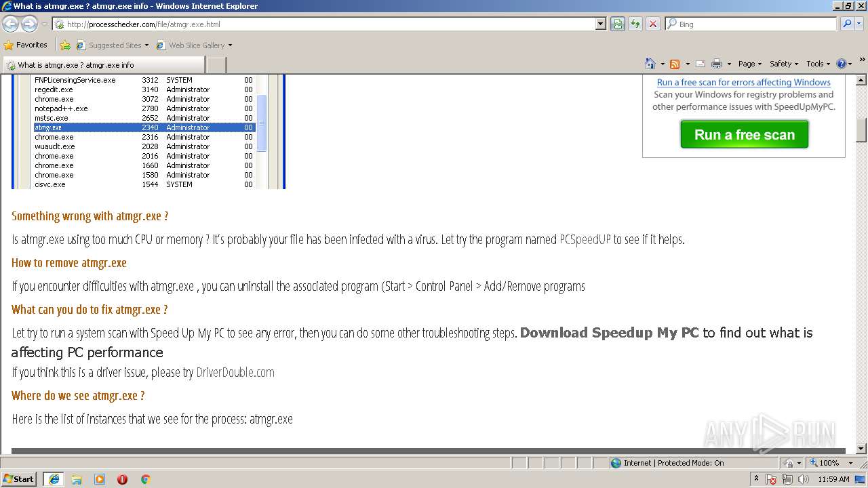Open the zoom level dropdown arrow
This screenshot has height=488, width=868.
click(850, 463)
